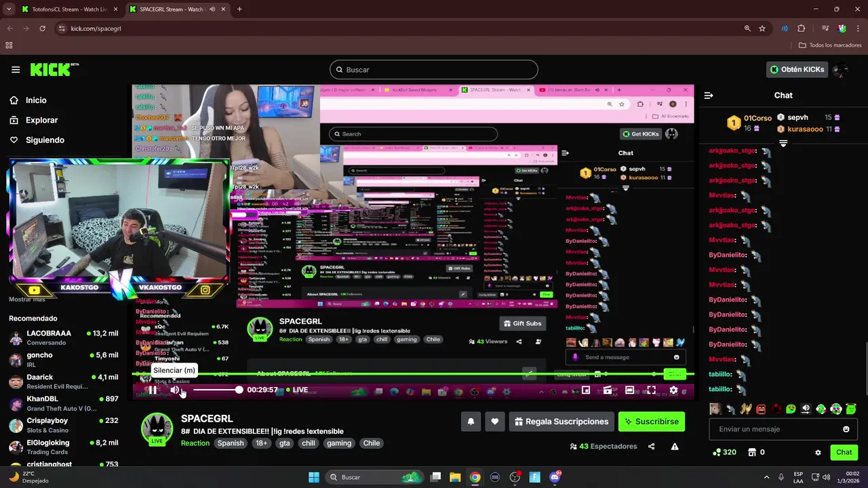Image resolution: width=868 pixels, height=488 pixels.
Task: Click the green Suscribirse button
Action: [651, 422]
